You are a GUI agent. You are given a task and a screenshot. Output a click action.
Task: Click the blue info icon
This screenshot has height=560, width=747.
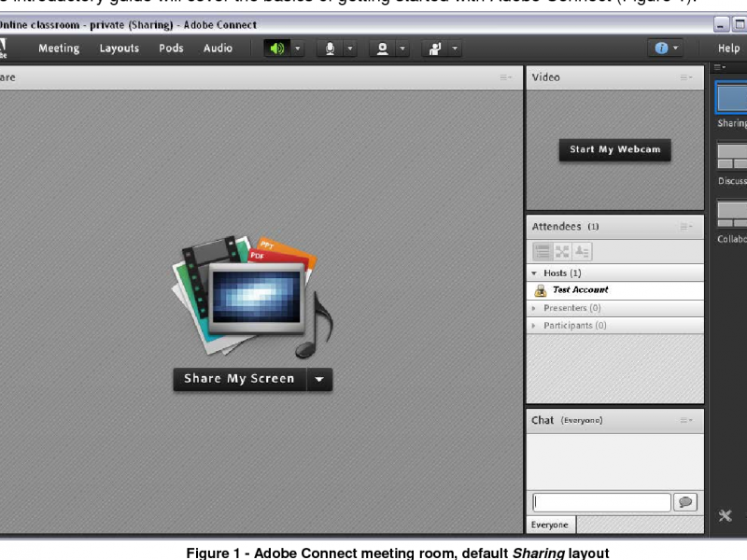[661, 49]
